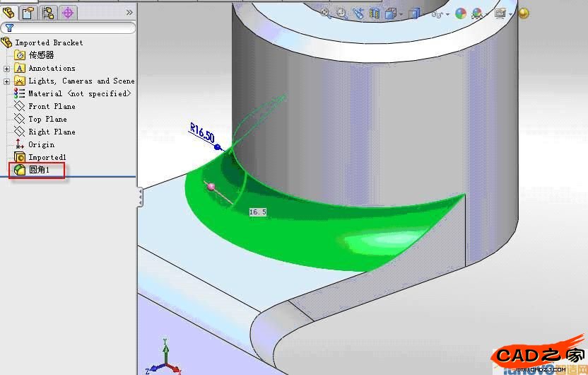
Task: Expand Lights, Cameras and Scene node
Action: coord(6,81)
